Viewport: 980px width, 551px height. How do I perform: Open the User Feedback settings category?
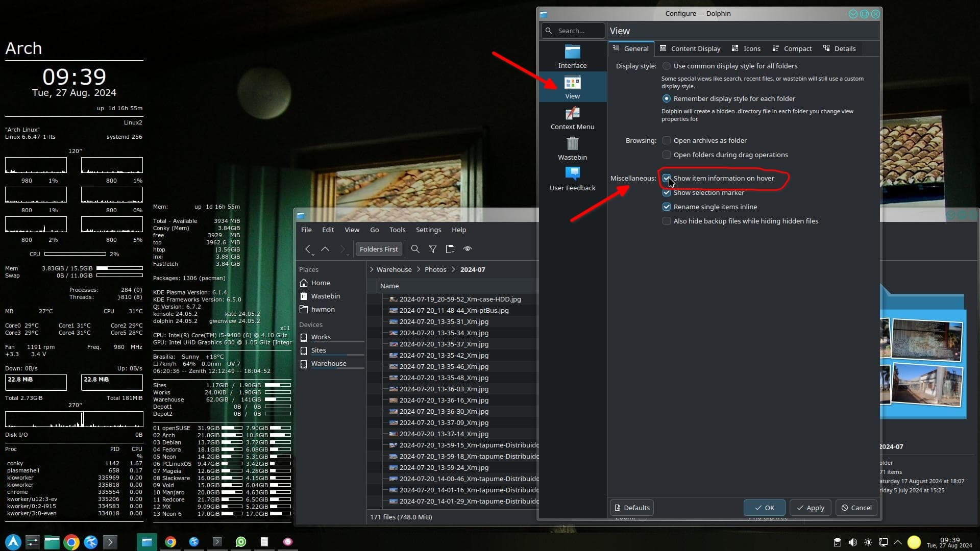[572, 179]
